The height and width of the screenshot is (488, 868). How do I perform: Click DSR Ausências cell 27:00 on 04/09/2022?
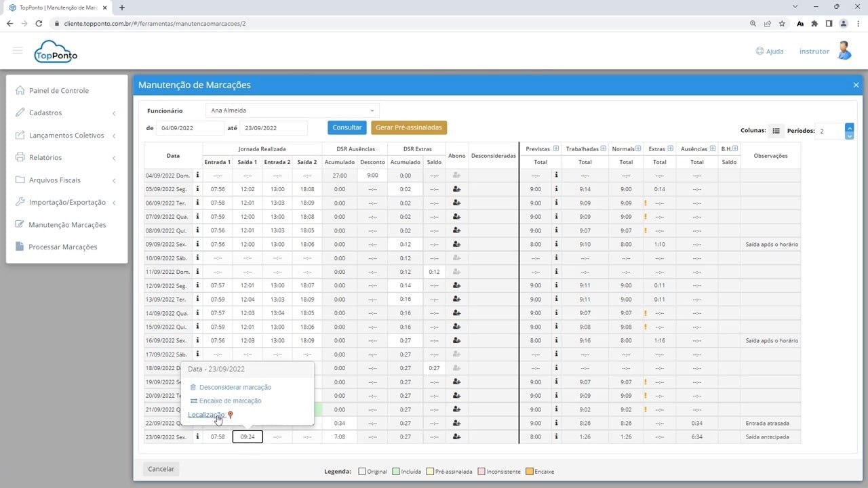[x=340, y=176]
